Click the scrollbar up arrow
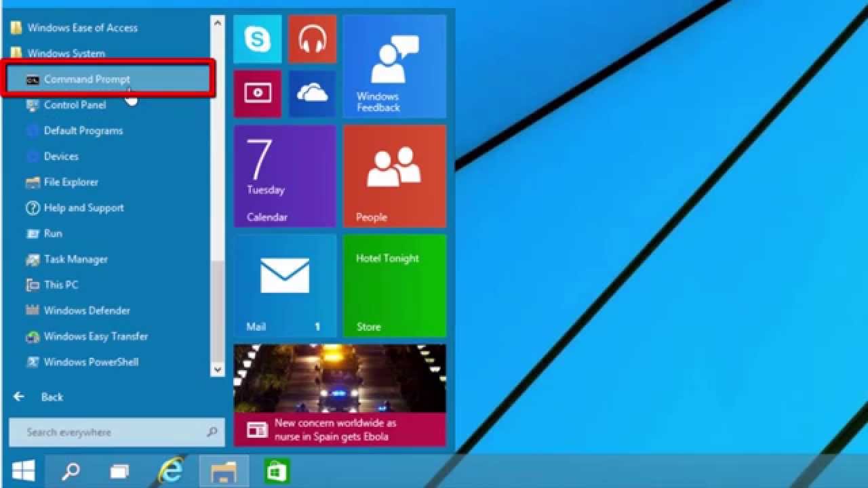This screenshot has height=488, width=868. coord(217,22)
